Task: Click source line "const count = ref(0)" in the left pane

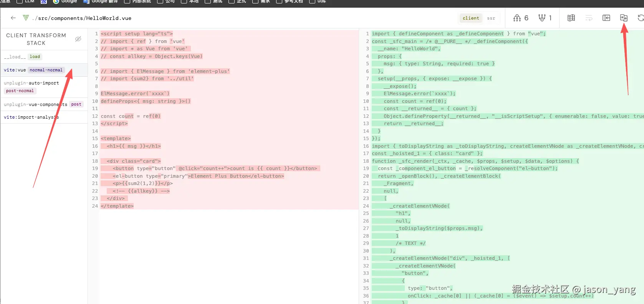Action: click(x=131, y=116)
